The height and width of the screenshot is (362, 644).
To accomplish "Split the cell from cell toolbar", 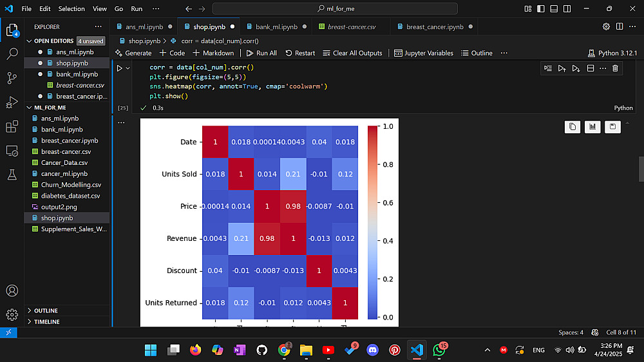I will [x=590, y=68].
